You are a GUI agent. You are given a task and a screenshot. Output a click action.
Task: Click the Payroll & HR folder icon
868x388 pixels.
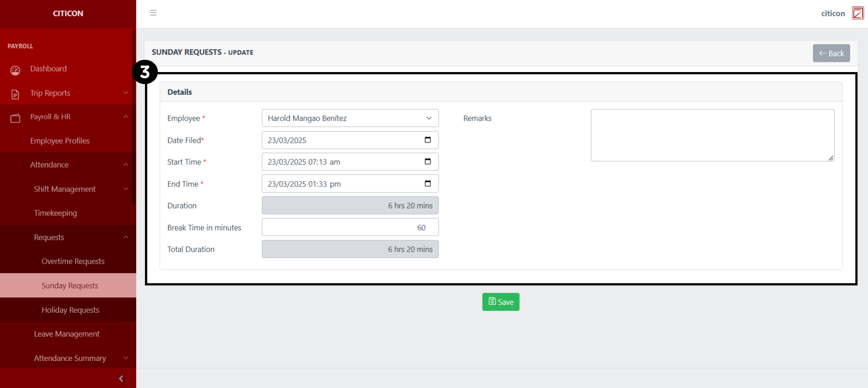click(15, 118)
